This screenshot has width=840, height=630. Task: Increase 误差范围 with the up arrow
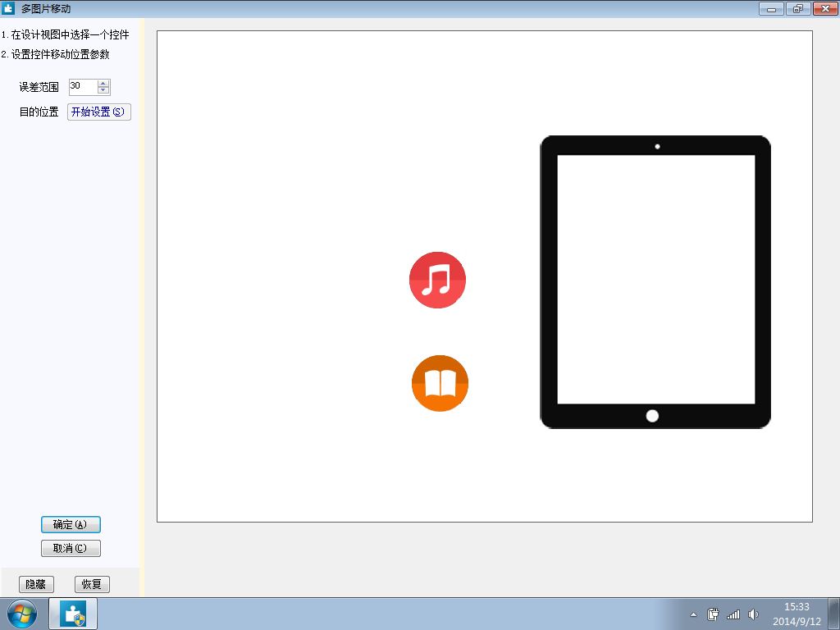coord(103,83)
